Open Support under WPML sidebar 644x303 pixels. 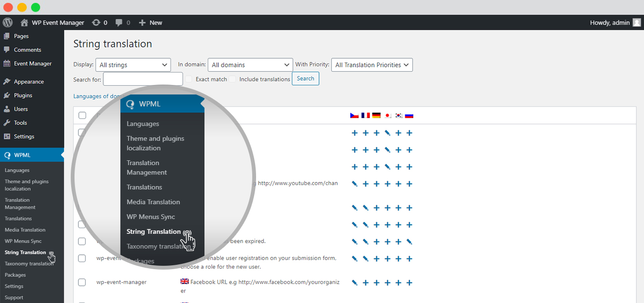pyautogui.click(x=14, y=298)
